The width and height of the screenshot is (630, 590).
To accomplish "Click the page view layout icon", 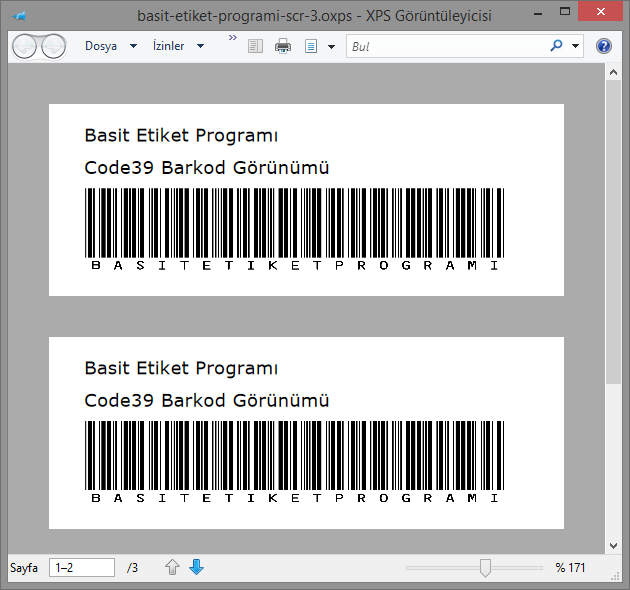I will (x=311, y=46).
